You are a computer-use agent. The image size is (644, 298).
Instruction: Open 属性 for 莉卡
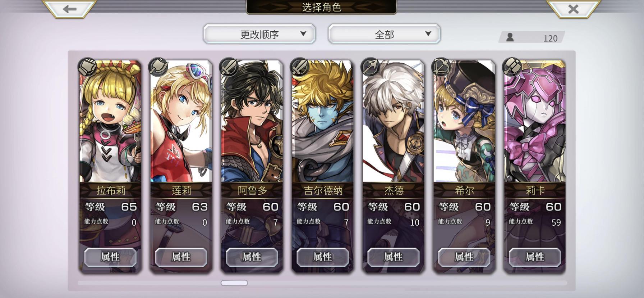pos(535,257)
